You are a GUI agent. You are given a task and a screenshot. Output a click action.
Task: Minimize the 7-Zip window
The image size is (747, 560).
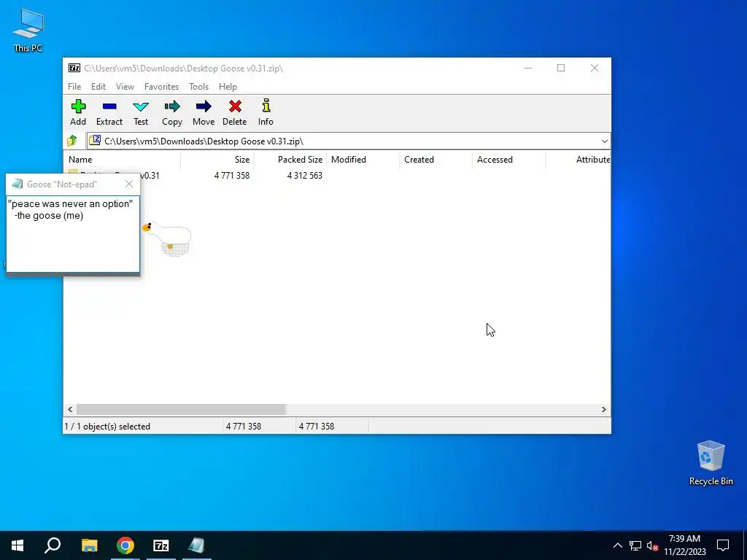tap(528, 68)
